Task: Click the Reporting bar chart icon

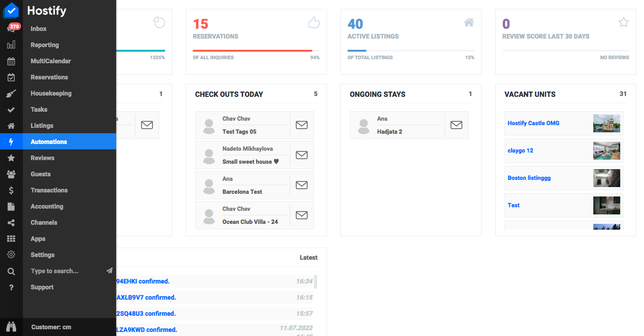Action: click(11, 45)
